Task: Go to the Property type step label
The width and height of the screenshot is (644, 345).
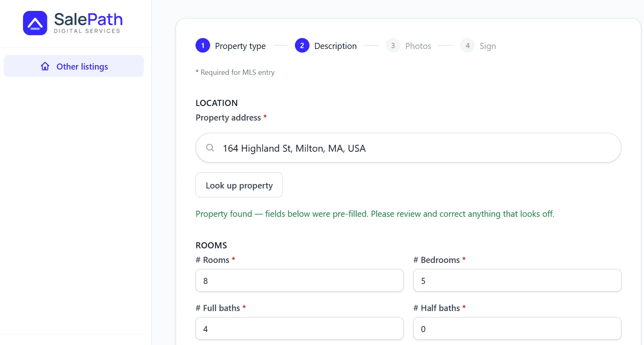Action: click(x=240, y=46)
